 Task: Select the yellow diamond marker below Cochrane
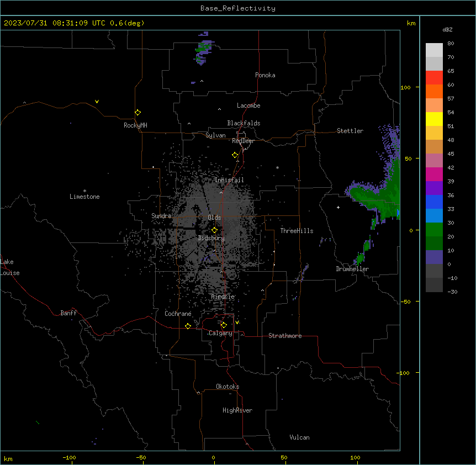[x=188, y=326]
